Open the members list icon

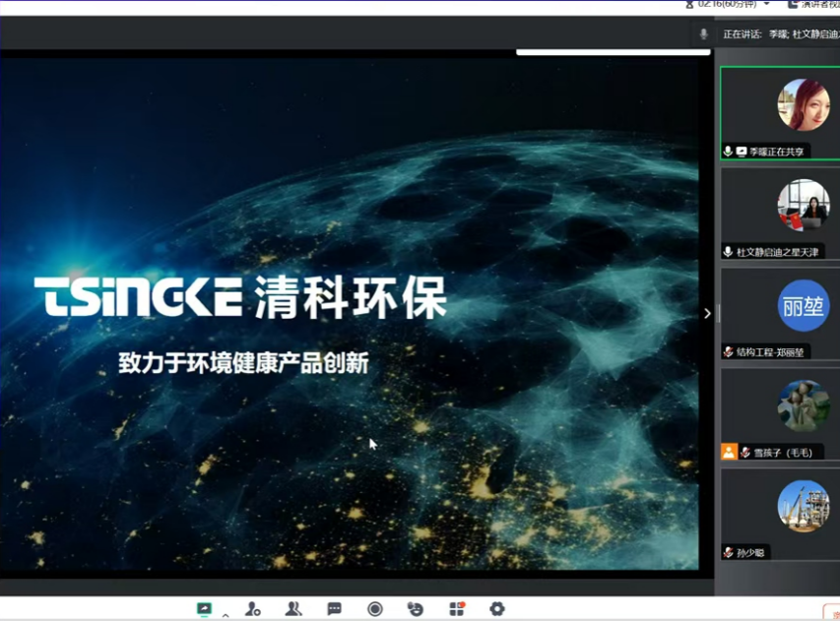coord(293,609)
